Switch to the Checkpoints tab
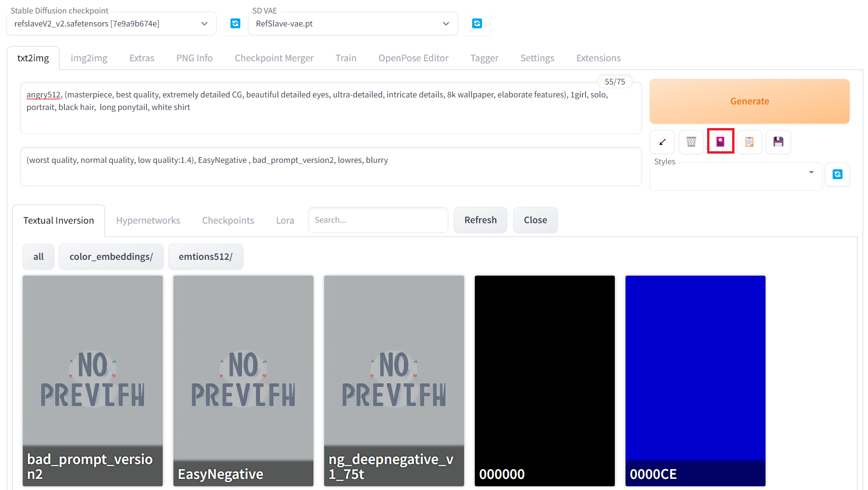 tap(228, 220)
